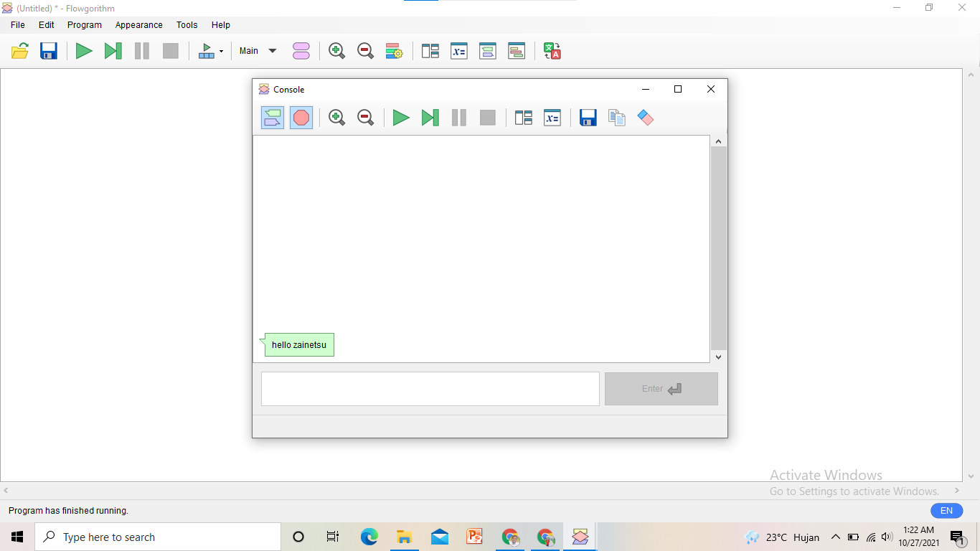Toggle the speech-bubble console display mode

tap(272, 118)
